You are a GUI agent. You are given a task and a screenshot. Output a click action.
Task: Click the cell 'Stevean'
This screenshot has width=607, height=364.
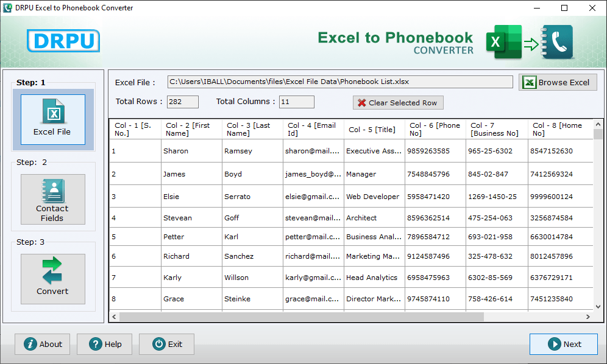(x=191, y=218)
